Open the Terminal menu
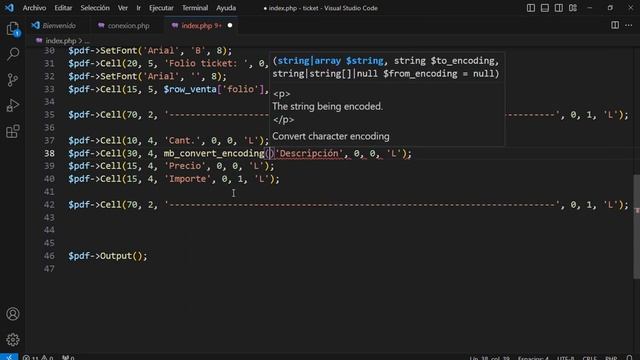The width and height of the screenshot is (640, 360). point(195,8)
